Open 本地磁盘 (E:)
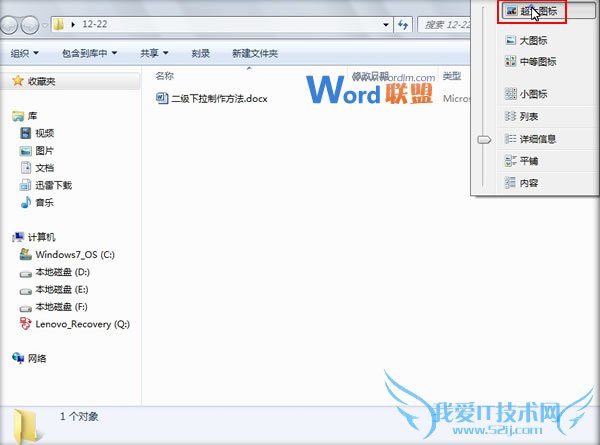Screen dimensions: 600x445 [62, 289]
